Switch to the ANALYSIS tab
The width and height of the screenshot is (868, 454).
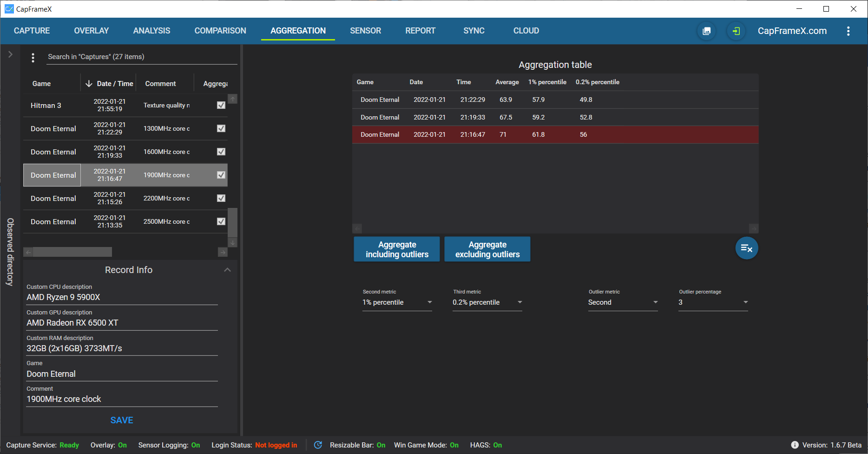[x=151, y=31]
